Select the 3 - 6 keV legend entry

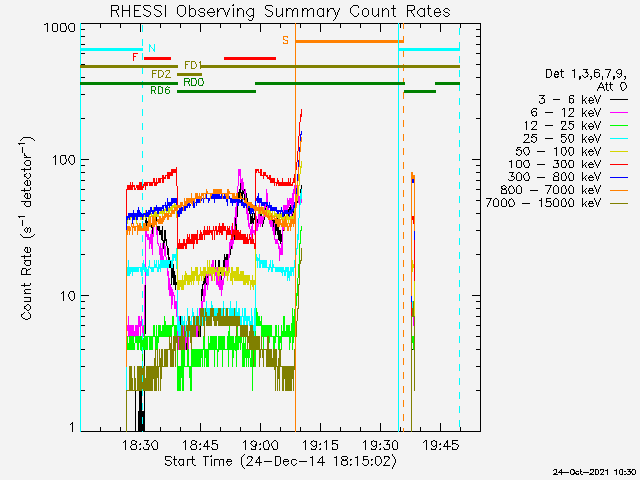coord(583,99)
